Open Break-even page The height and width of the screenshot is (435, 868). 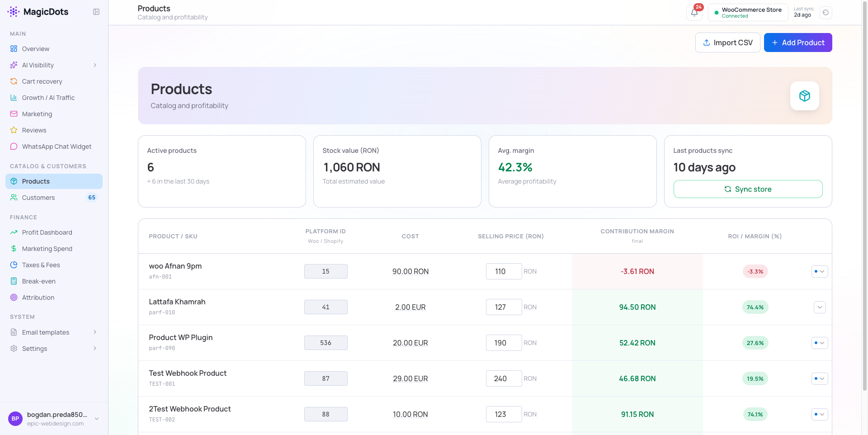click(x=54, y=281)
